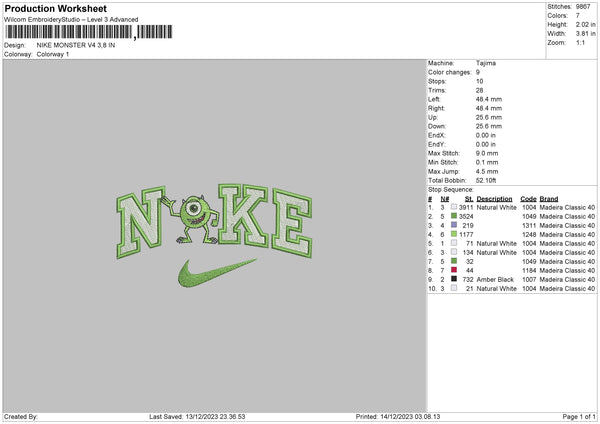Select the Stops value 10
600x424 pixels.
[479, 81]
